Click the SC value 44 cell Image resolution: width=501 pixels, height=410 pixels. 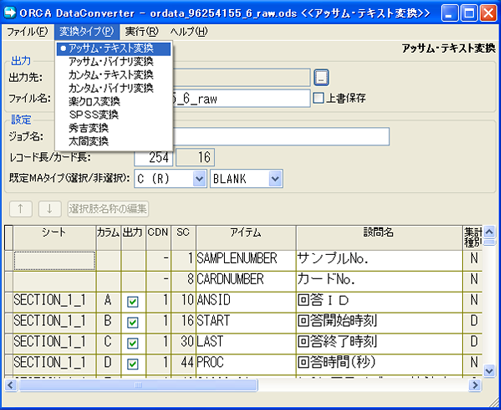pyautogui.click(x=183, y=364)
